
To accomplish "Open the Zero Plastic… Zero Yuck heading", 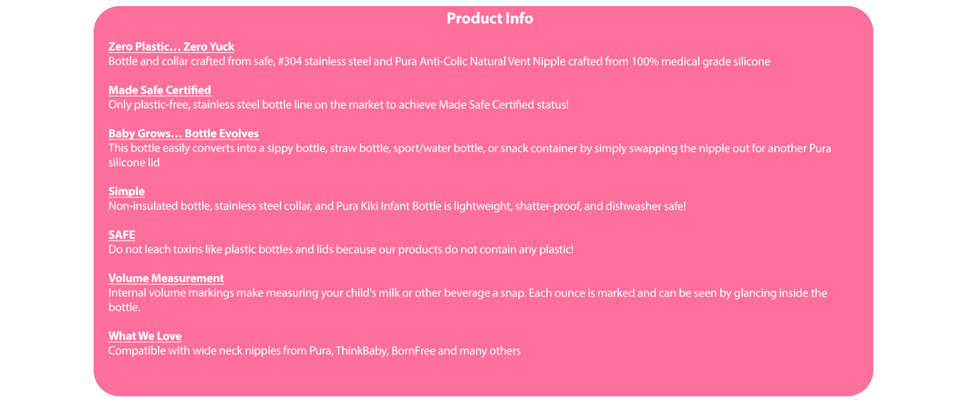I will (x=171, y=47).
